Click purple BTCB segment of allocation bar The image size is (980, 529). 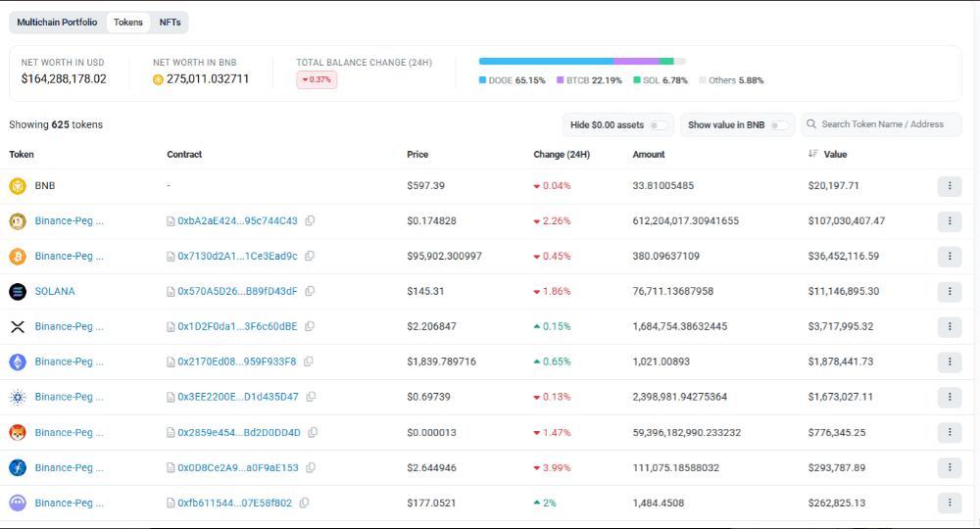pyautogui.click(x=636, y=61)
